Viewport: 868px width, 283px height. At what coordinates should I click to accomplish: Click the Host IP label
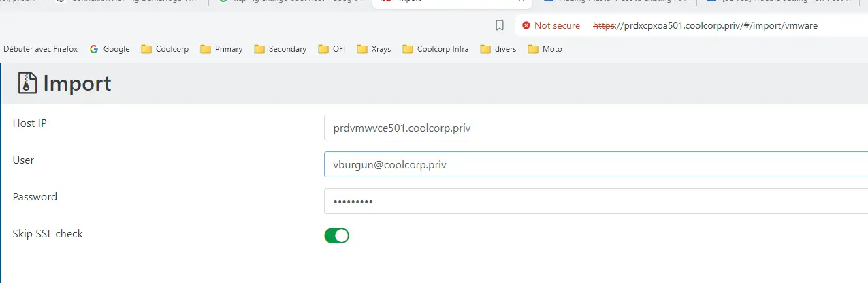(29, 123)
